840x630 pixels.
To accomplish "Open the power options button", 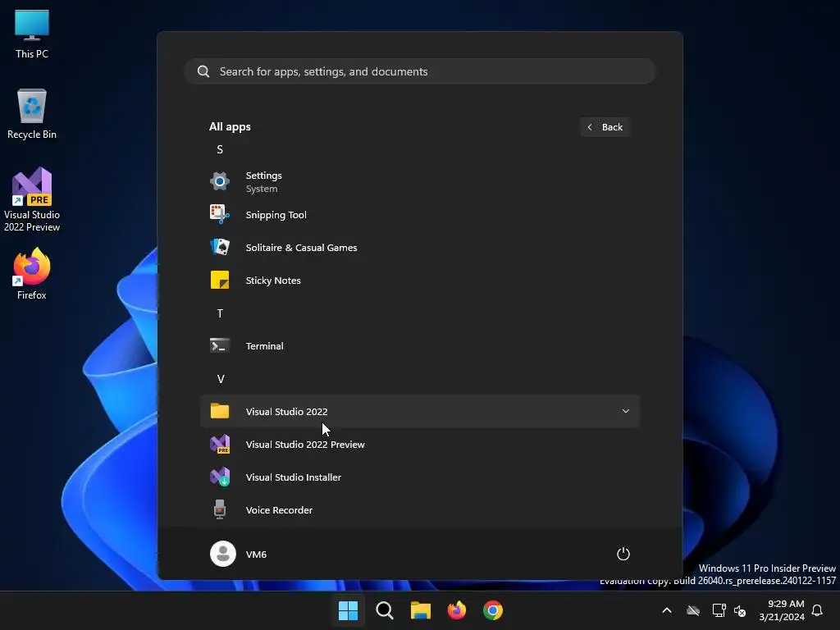I will point(623,554).
